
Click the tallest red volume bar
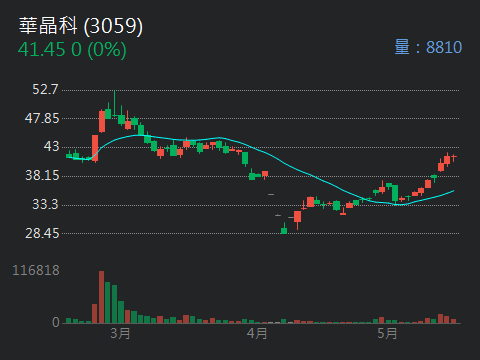pyautogui.click(x=101, y=297)
